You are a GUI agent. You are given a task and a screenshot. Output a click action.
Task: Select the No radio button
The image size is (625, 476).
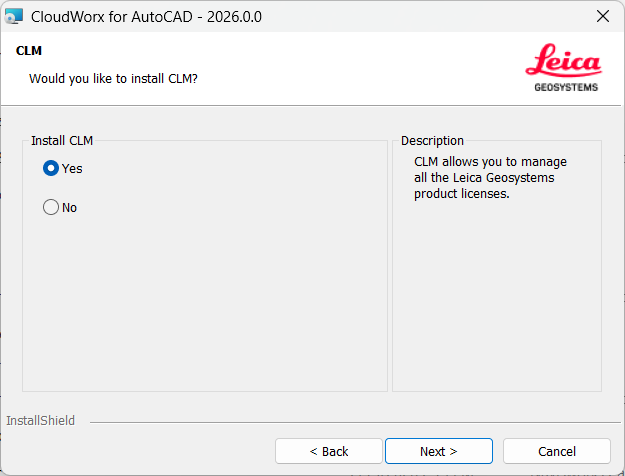pos(51,207)
